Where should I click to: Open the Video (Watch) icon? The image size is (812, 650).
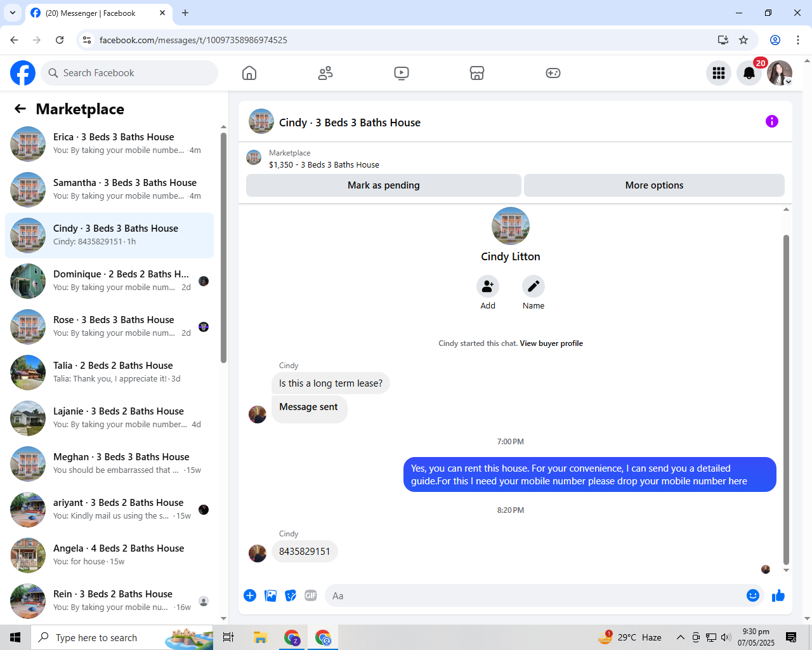click(x=402, y=73)
